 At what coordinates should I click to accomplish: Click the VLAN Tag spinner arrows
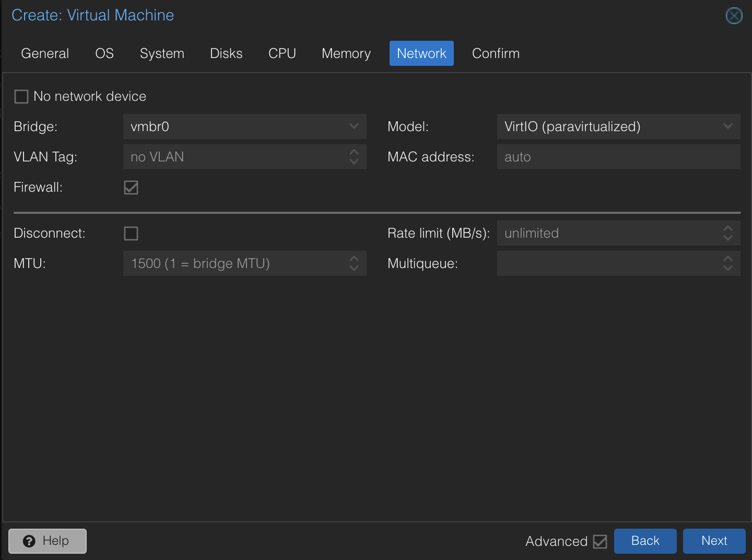tap(354, 157)
